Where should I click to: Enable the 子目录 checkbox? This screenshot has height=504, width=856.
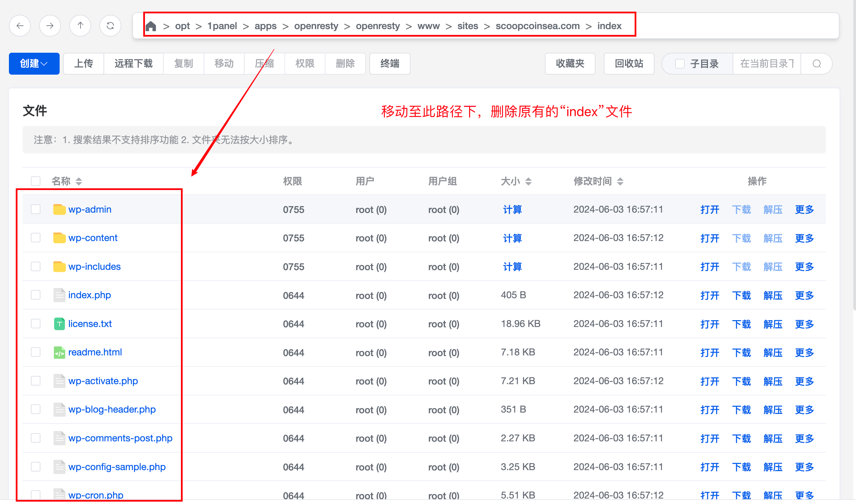[680, 64]
